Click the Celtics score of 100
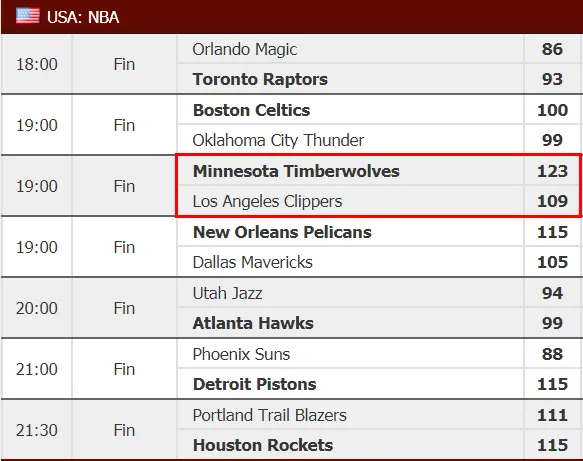The height and width of the screenshot is (461, 583). (552, 110)
